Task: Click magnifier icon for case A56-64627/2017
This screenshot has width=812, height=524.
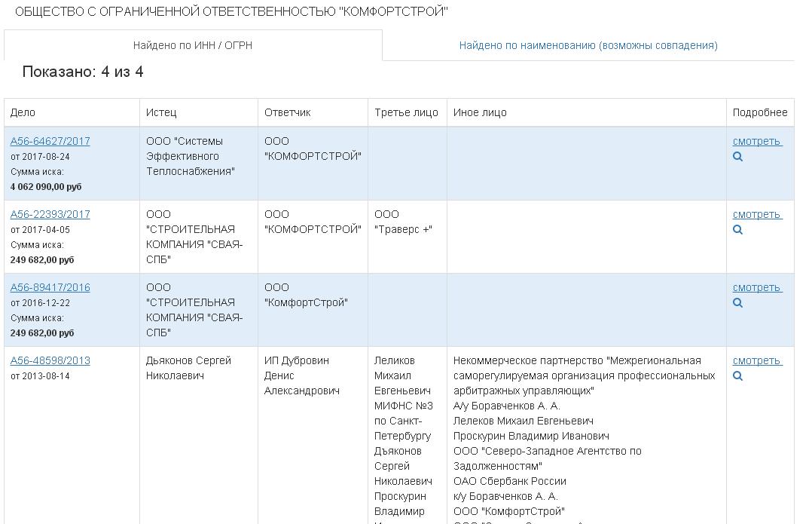Action: point(738,157)
